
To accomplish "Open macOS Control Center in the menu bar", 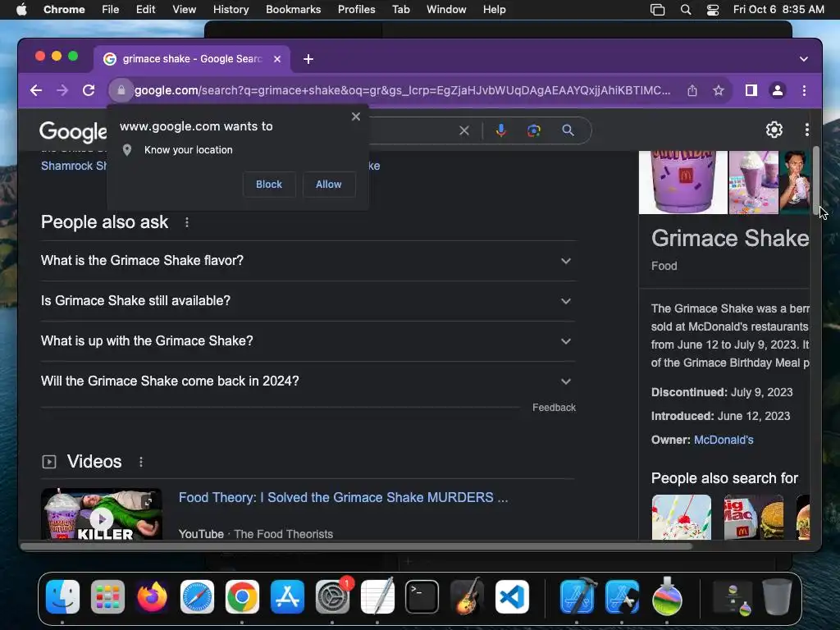I will (x=713, y=10).
